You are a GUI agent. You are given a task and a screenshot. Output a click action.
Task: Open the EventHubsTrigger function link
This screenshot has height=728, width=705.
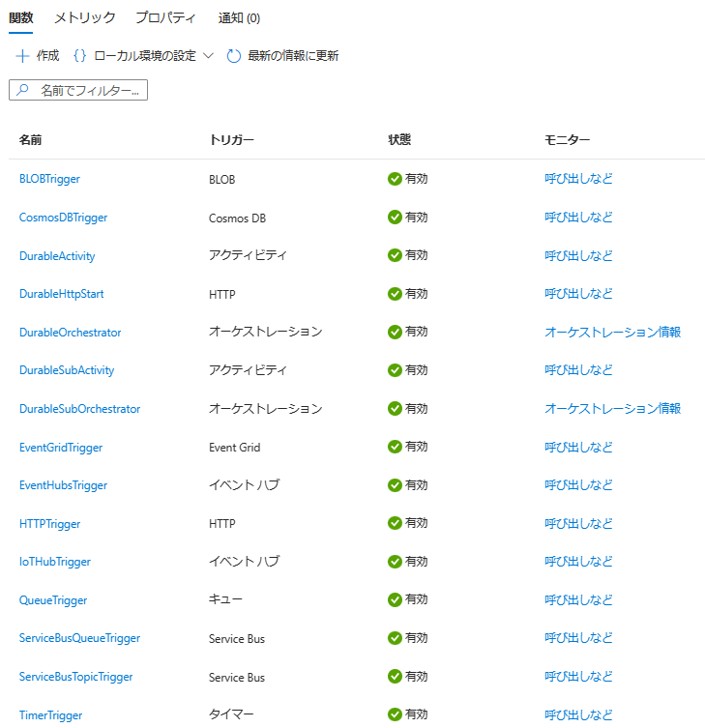tap(63, 485)
